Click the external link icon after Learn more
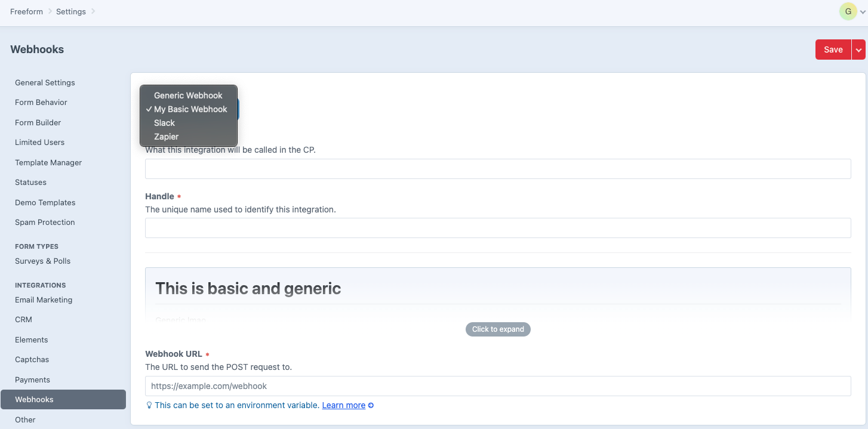The width and height of the screenshot is (868, 429). tap(371, 405)
